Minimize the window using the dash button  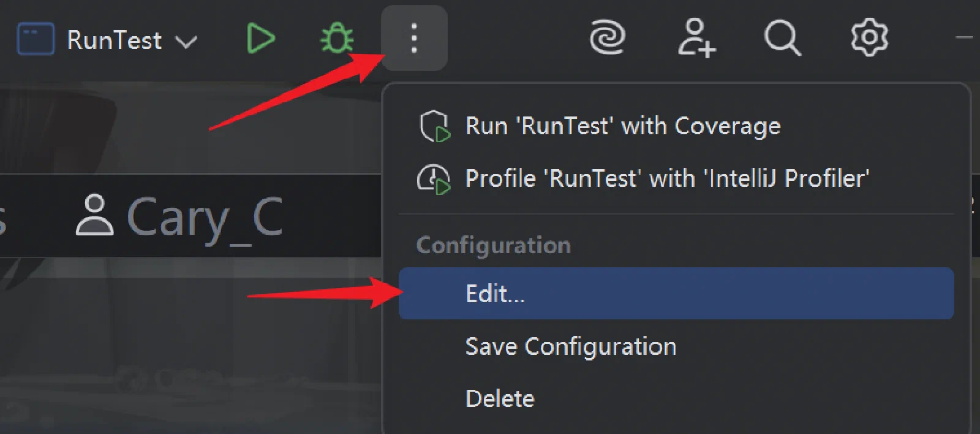tap(964, 37)
